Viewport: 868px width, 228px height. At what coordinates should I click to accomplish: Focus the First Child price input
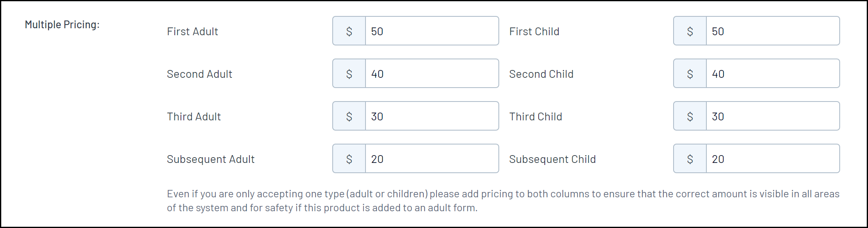(x=772, y=31)
